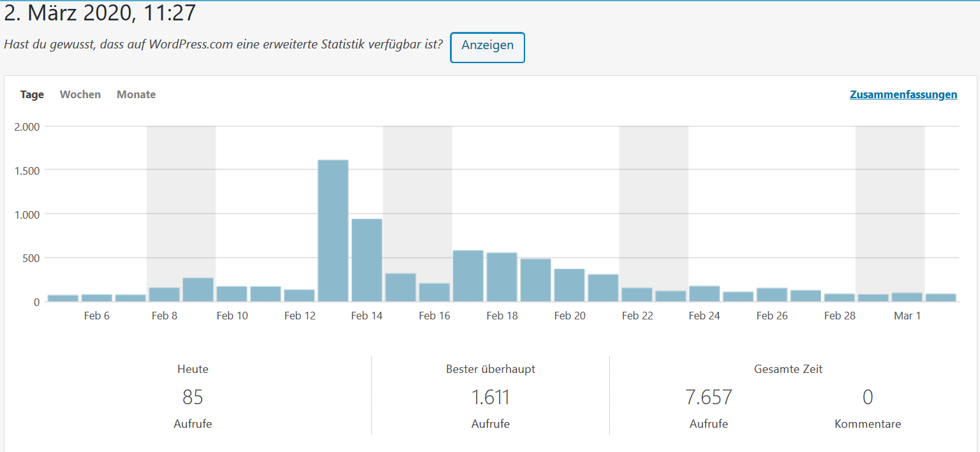Select the Feb 14 bar in chart
The height and width of the screenshot is (452, 980).
[367, 260]
